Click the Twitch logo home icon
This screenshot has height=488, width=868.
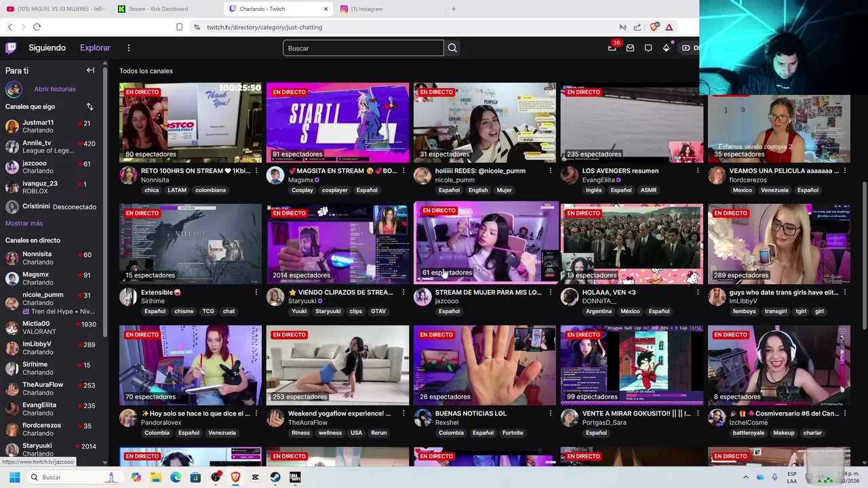tap(11, 48)
